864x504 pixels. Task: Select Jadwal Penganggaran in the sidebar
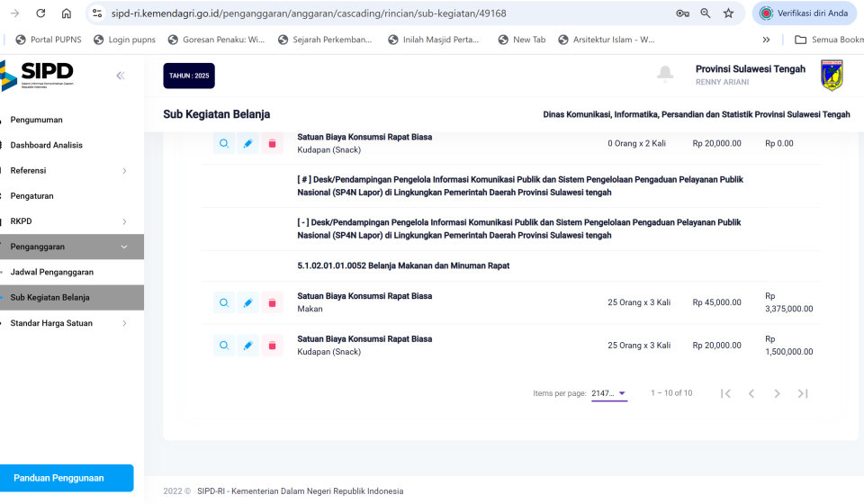pyautogui.click(x=52, y=272)
